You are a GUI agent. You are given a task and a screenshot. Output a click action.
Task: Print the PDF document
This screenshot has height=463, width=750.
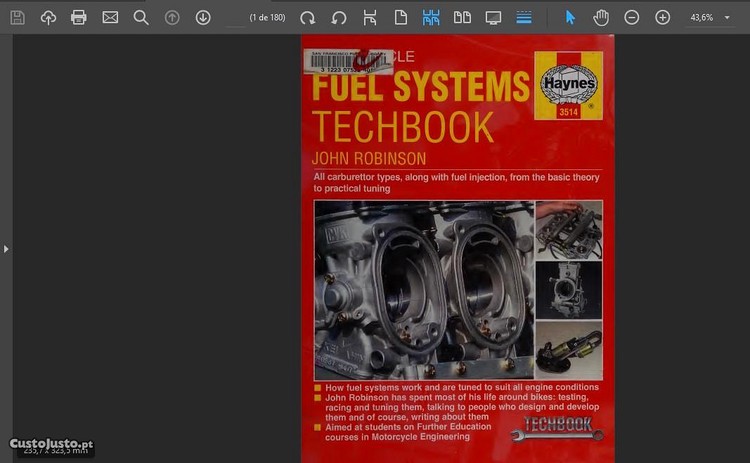79,18
